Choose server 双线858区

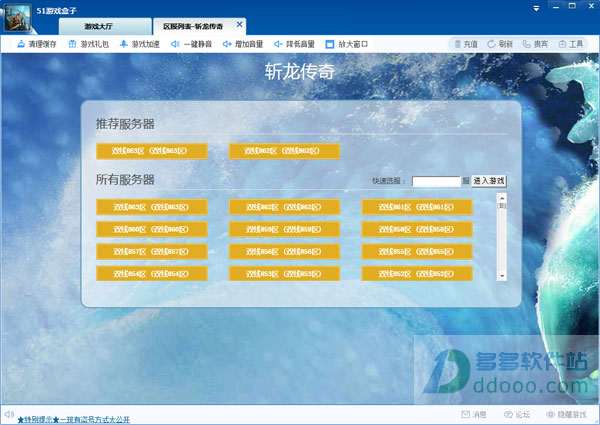(417, 229)
